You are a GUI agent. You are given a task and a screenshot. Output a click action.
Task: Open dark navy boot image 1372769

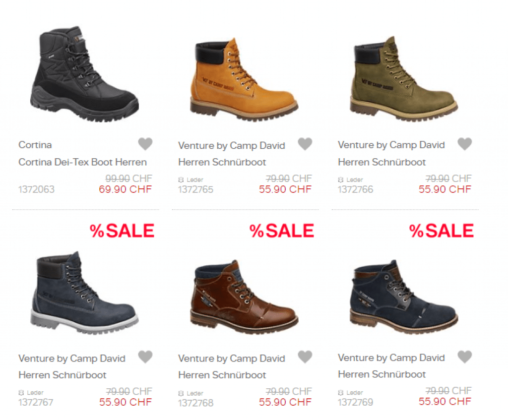coord(404,295)
